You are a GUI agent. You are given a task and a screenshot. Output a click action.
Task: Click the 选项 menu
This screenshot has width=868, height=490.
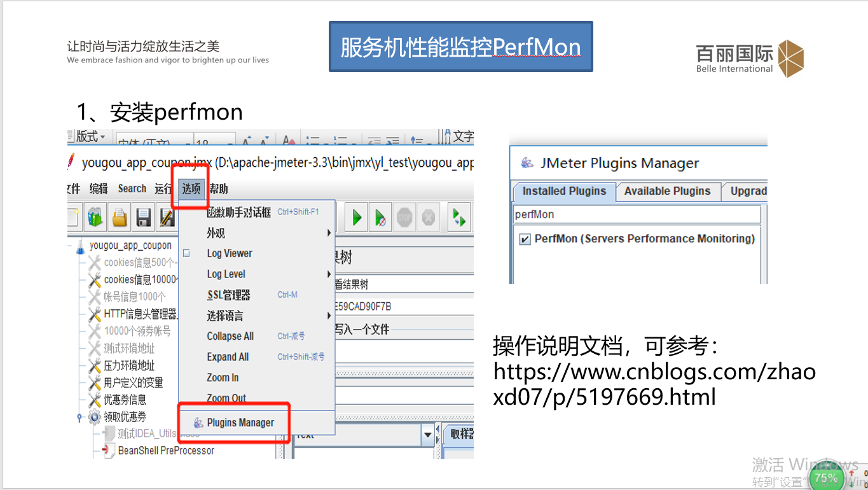click(191, 188)
